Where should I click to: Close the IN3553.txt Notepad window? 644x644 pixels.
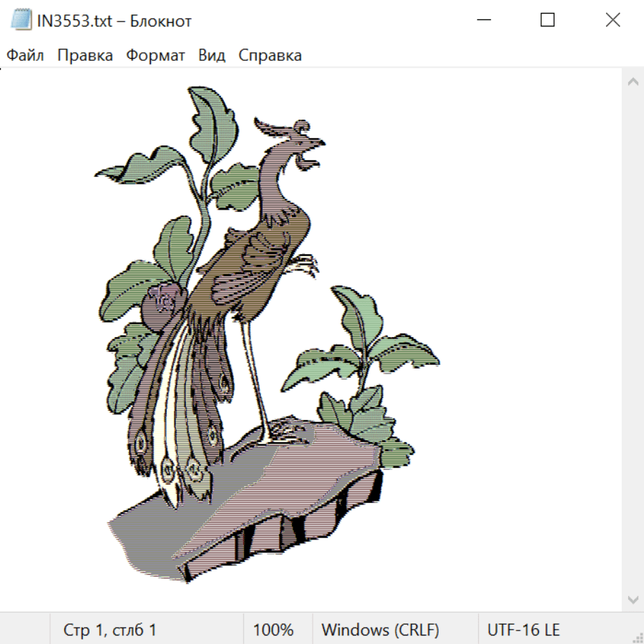click(613, 21)
